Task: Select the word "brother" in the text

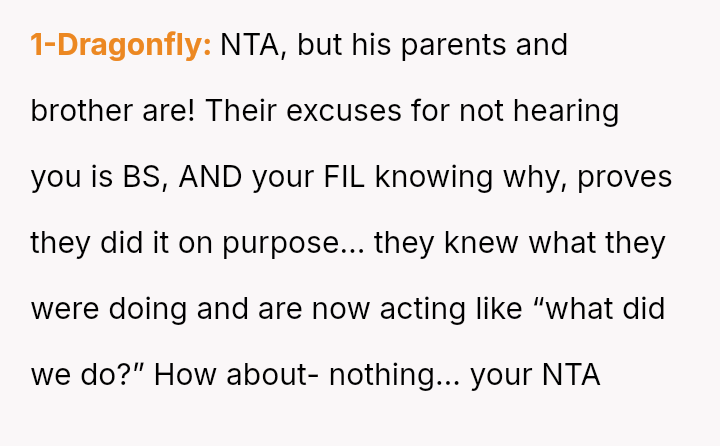Action: (x=81, y=111)
